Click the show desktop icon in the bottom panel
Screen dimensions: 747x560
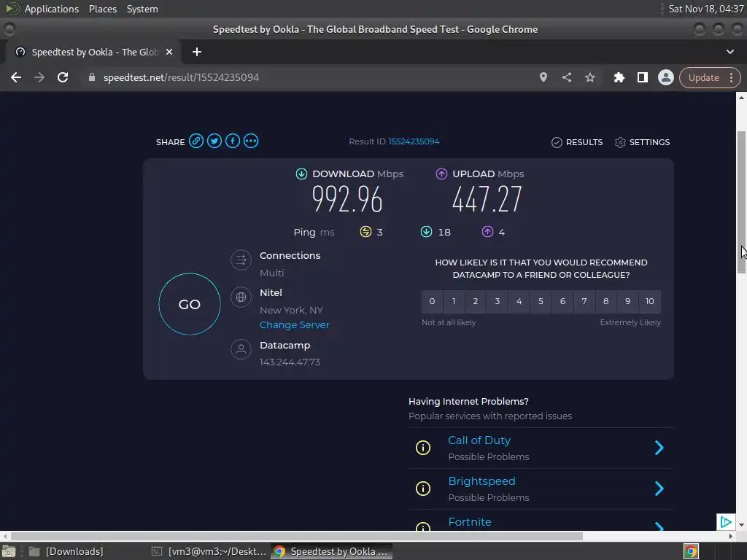pos(9,551)
